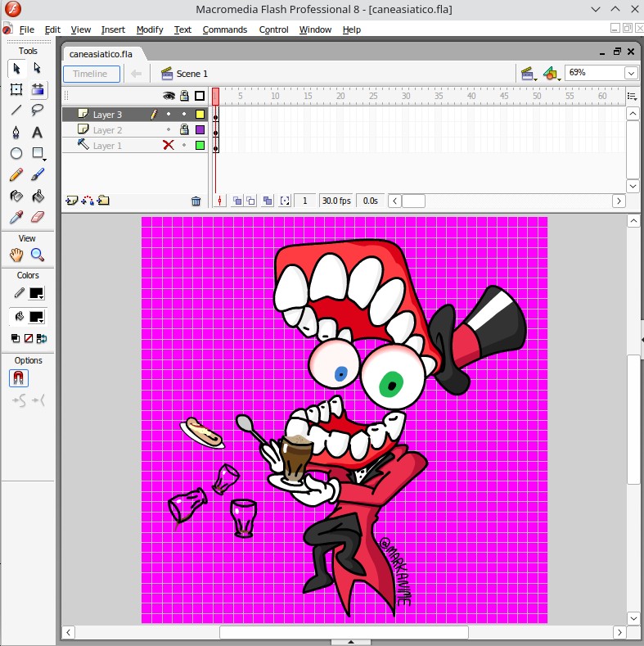644x646 pixels.
Task: Click Insert Layer Folder icon
Action: pyautogui.click(x=103, y=201)
